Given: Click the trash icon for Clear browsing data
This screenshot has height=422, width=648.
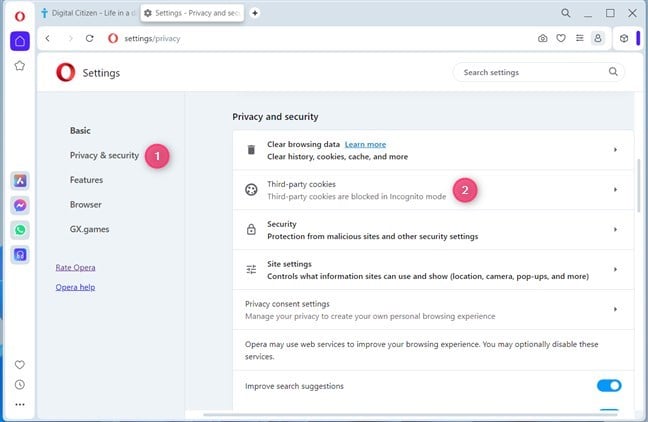Looking at the screenshot, I should click(x=251, y=150).
